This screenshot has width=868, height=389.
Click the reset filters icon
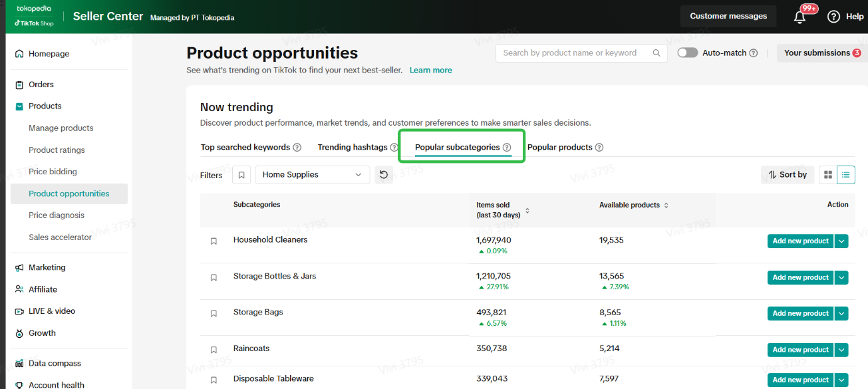384,175
